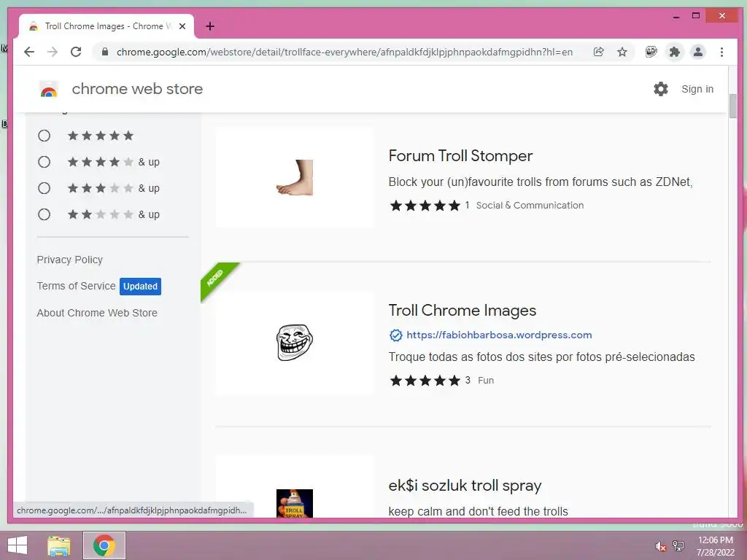View site information via the padlock icon
The height and width of the screenshot is (560, 747).
(x=105, y=52)
